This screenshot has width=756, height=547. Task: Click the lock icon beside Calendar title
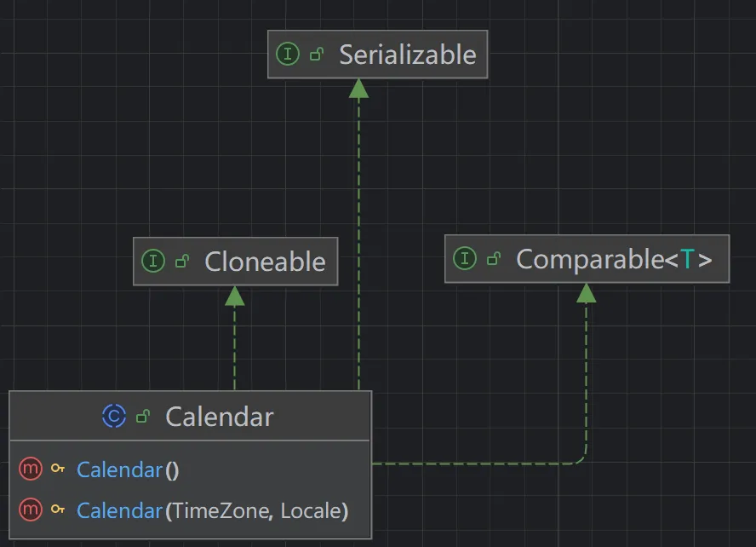pos(143,417)
